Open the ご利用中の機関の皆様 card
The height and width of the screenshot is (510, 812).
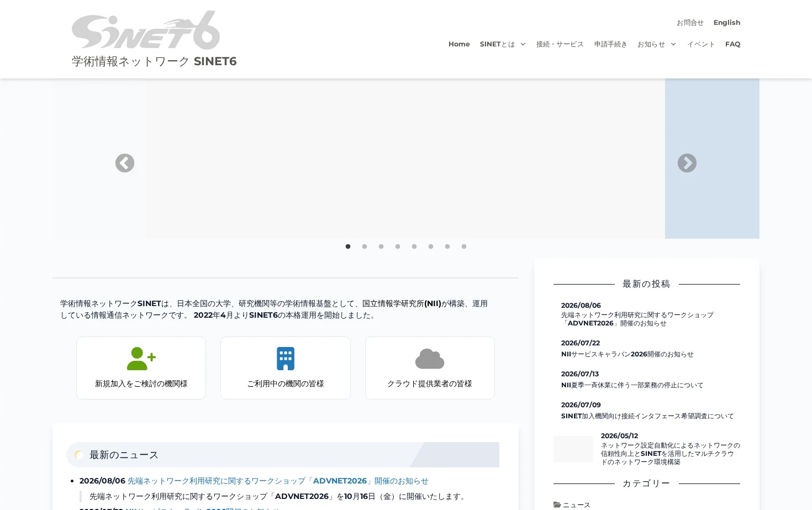pyautogui.click(x=286, y=368)
